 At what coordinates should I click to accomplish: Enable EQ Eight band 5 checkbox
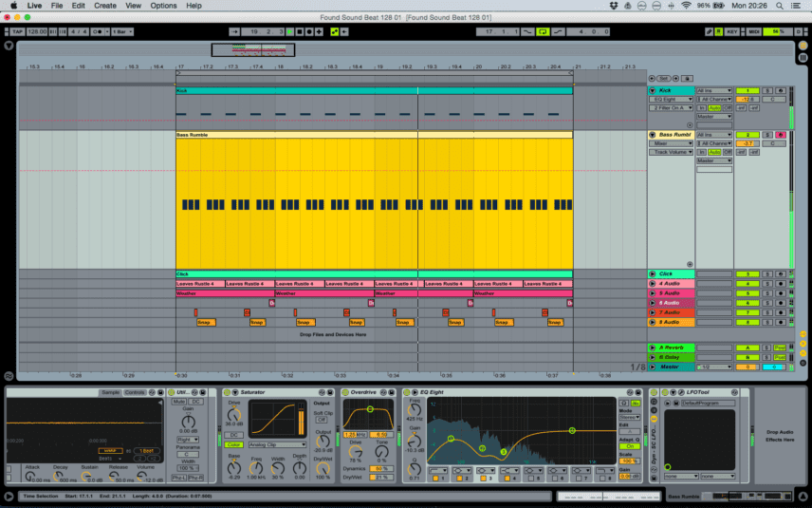(533, 479)
